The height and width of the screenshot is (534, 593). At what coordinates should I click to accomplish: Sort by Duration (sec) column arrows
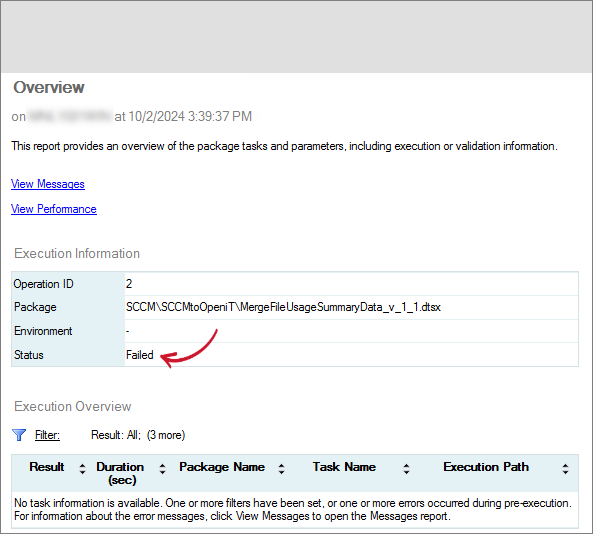tap(162, 469)
